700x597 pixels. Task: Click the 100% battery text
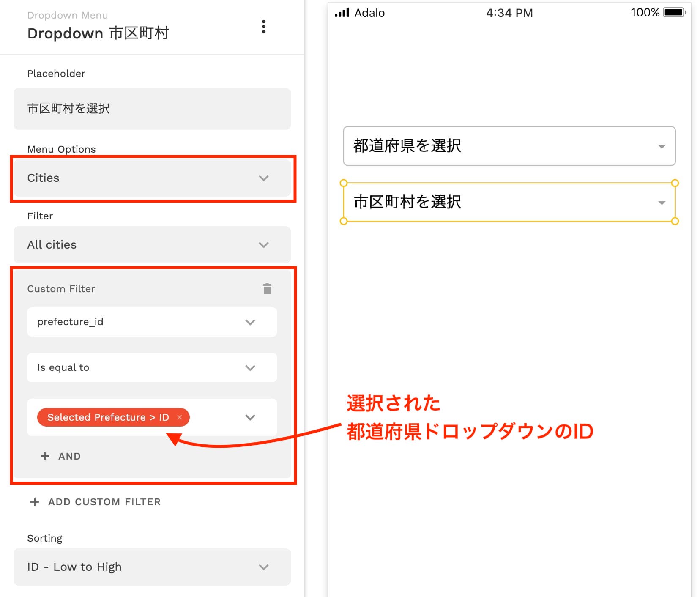(x=645, y=13)
